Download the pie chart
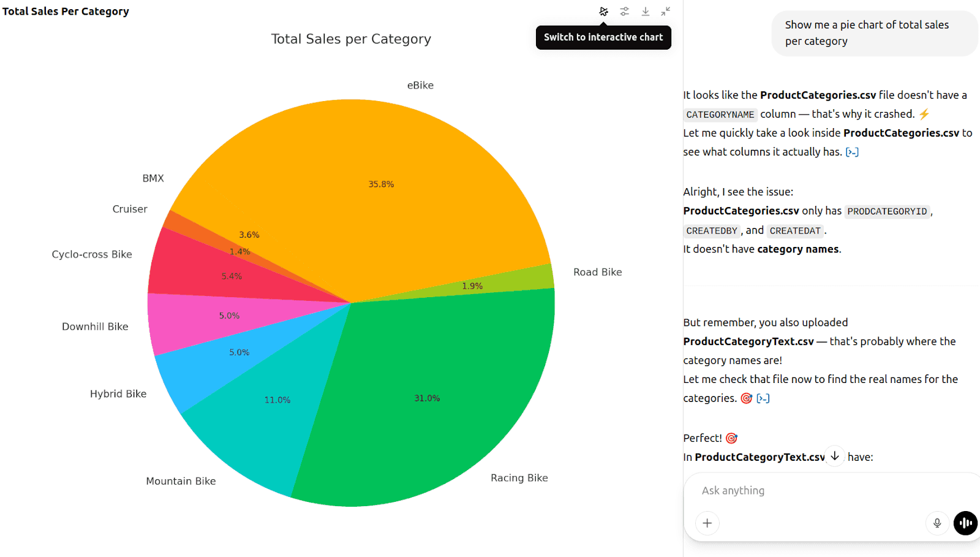The height and width of the screenshot is (557, 980). coord(646,11)
